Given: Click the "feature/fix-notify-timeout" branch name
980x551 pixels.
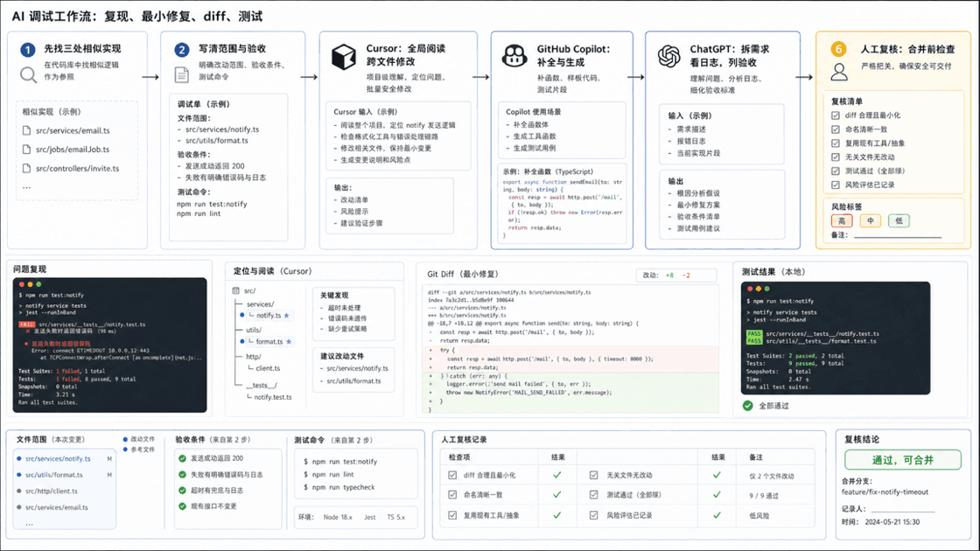Looking at the screenshot, I should [885, 492].
